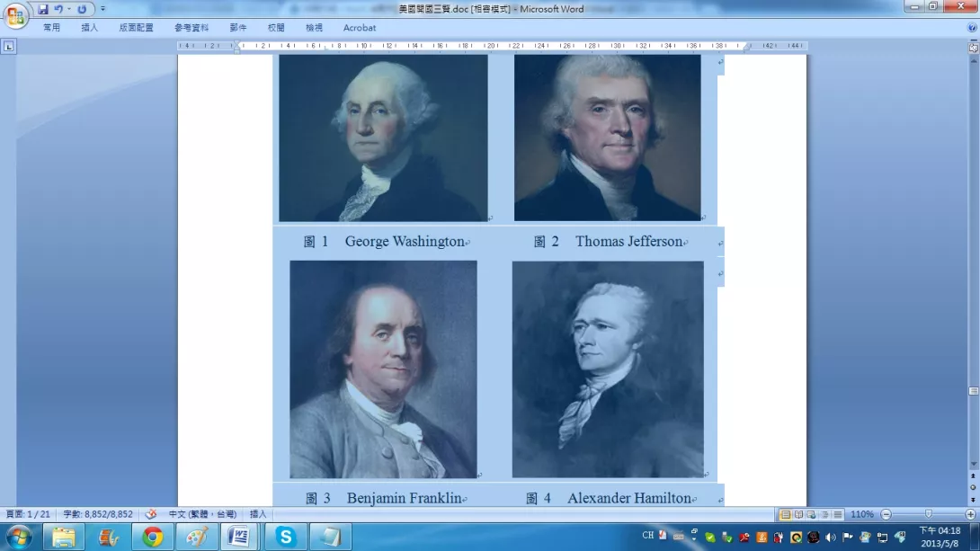The image size is (980, 551).
Task: Click the 110% zoom level button
Action: (862, 514)
